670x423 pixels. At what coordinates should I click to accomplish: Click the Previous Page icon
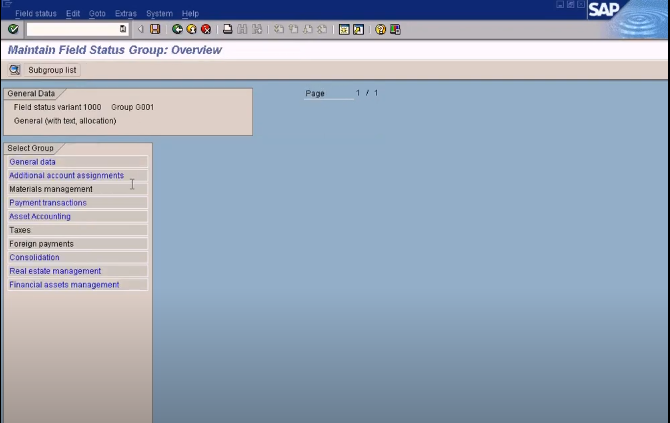point(293,29)
